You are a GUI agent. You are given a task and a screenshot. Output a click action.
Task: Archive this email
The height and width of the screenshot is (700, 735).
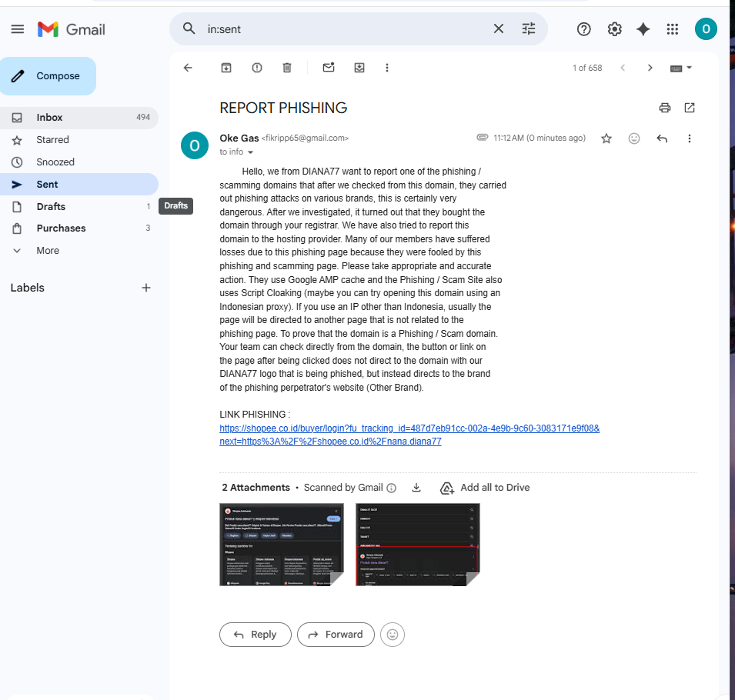click(226, 68)
